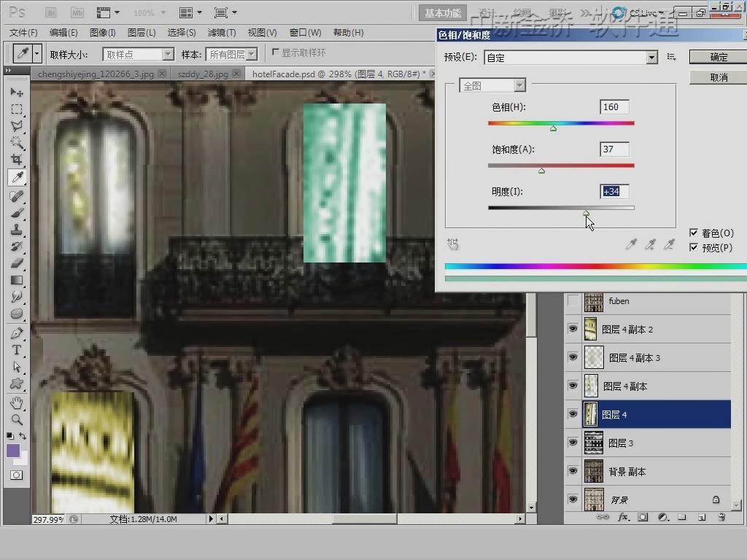Open preset options menu icon

click(672, 57)
